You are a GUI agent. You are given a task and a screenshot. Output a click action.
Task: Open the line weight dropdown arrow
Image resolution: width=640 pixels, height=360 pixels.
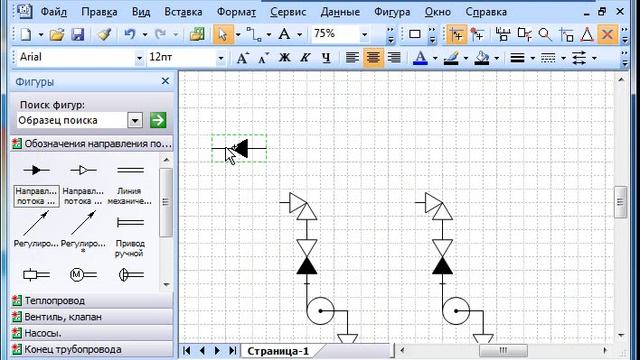532,58
